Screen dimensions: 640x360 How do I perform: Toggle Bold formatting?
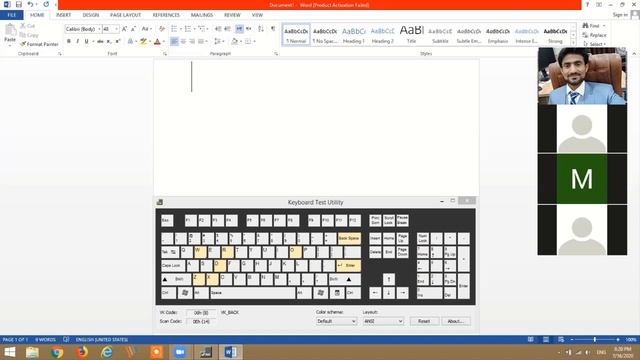click(x=69, y=41)
